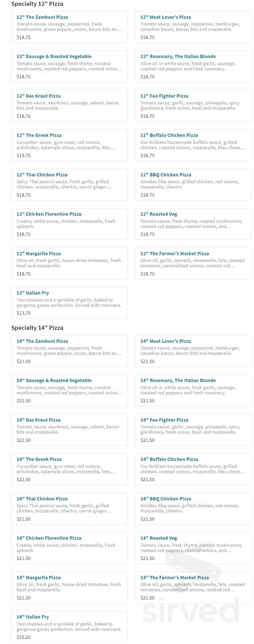Click the 12" Thai Chicken Pizza title

42,175
